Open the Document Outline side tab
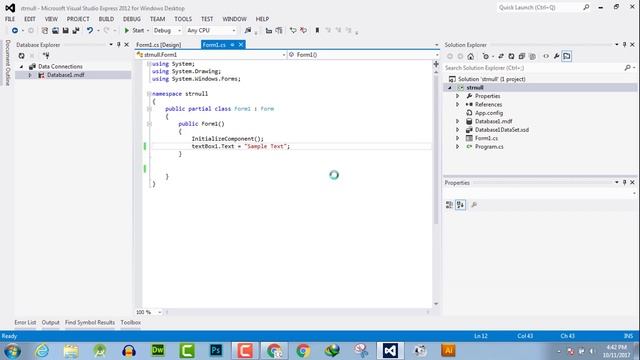Screen dimensions: 640x360 pos(7,62)
